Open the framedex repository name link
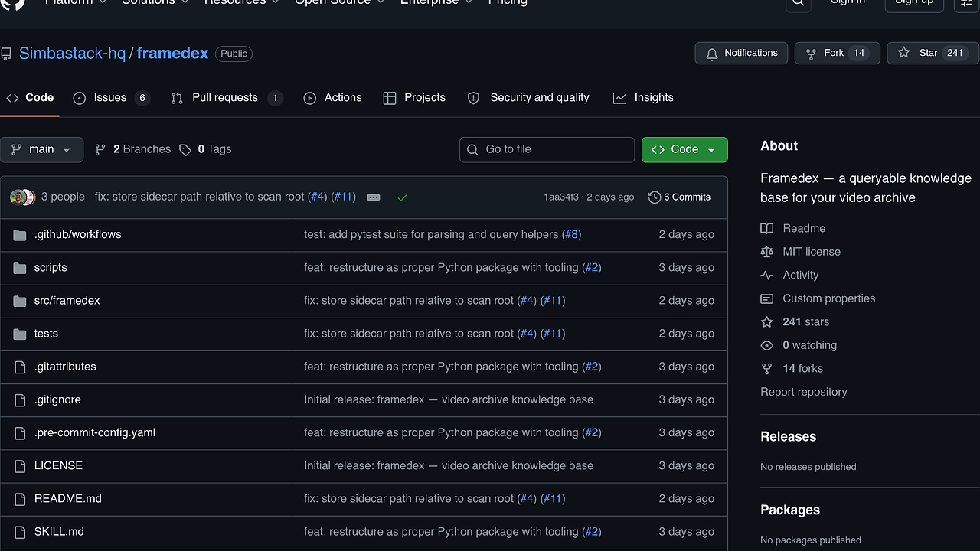980x551 pixels. [x=172, y=54]
